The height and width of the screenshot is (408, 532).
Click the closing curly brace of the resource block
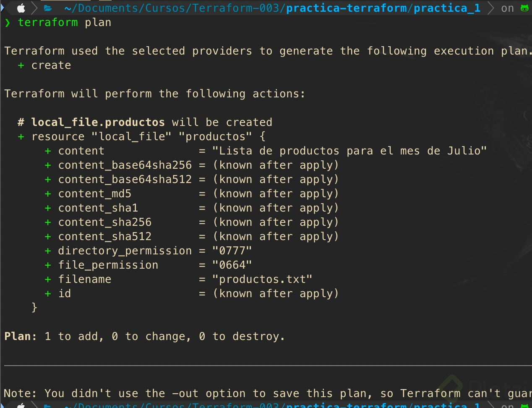pyautogui.click(x=34, y=308)
